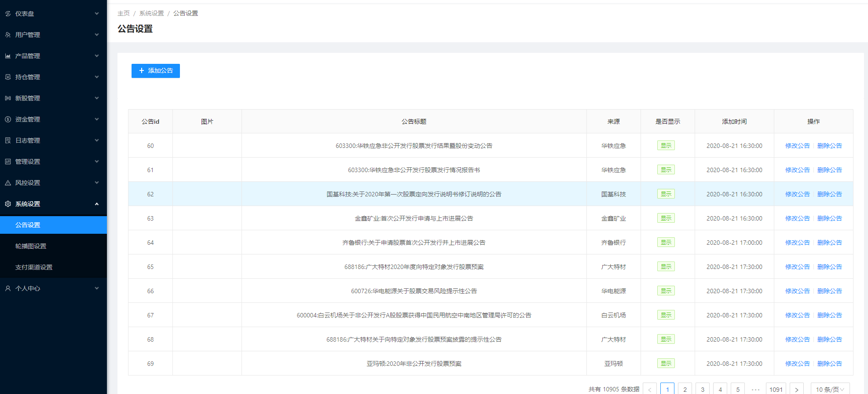Expand the 日志管理 menu chevron
The image size is (868, 394).
tap(97, 140)
